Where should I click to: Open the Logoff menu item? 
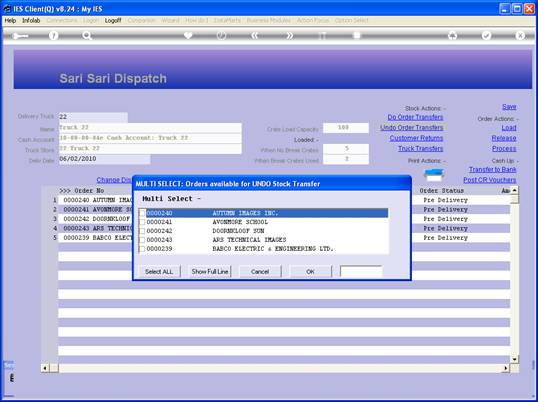[x=113, y=21]
